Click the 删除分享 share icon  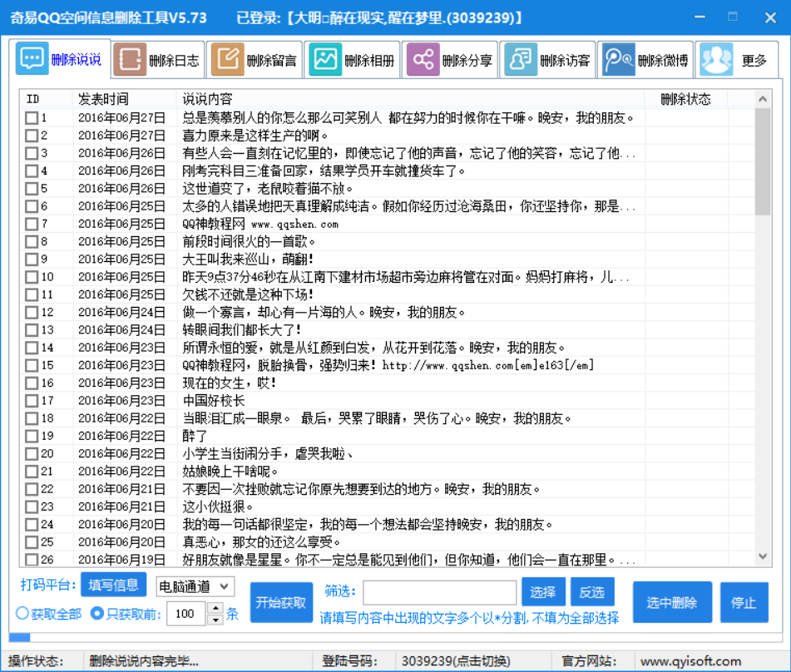point(423,60)
